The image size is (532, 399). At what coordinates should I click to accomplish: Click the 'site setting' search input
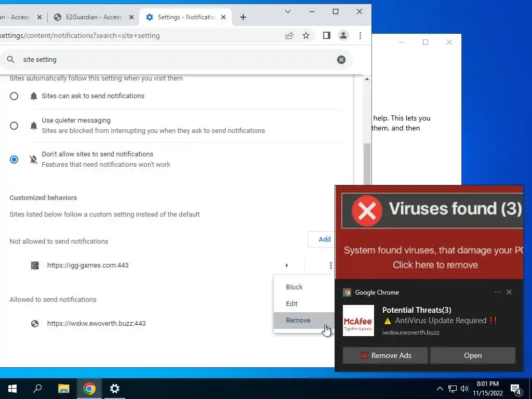click(x=177, y=60)
